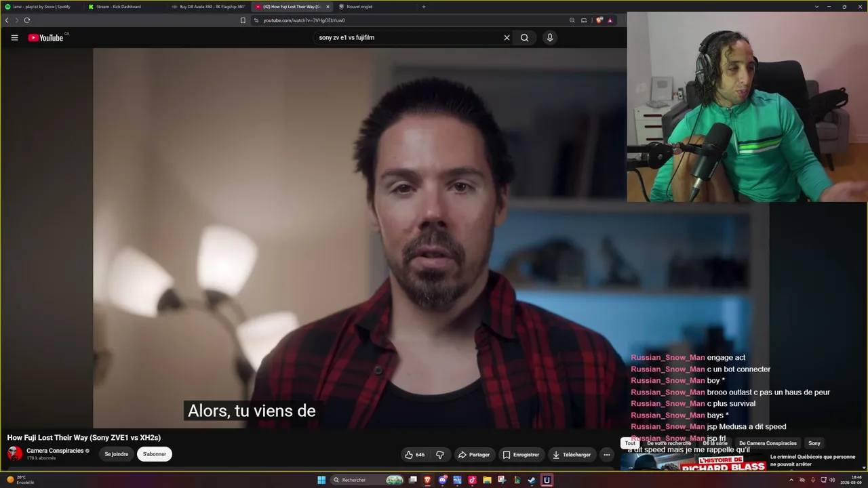This screenshot has width=868, height=488.
Task: Open the weather widget showing 26°C
Action: (20, 480)
